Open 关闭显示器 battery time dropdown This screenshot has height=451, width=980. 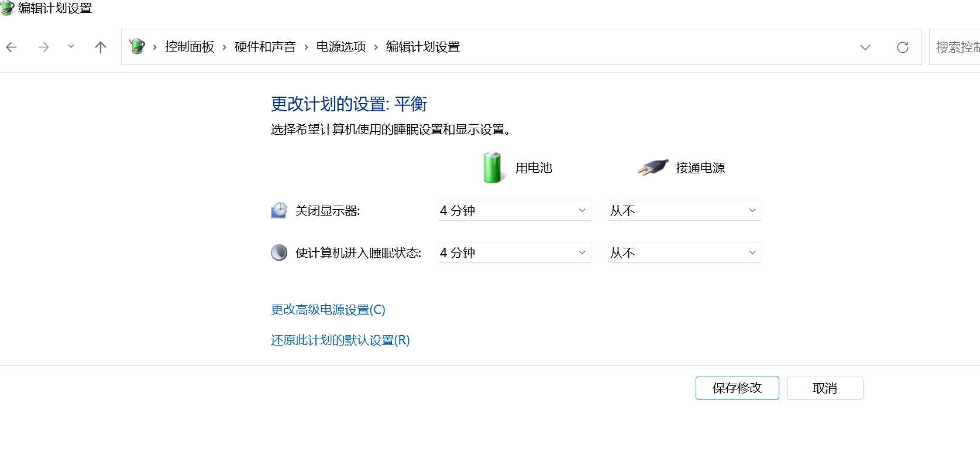tap(514, 210)
